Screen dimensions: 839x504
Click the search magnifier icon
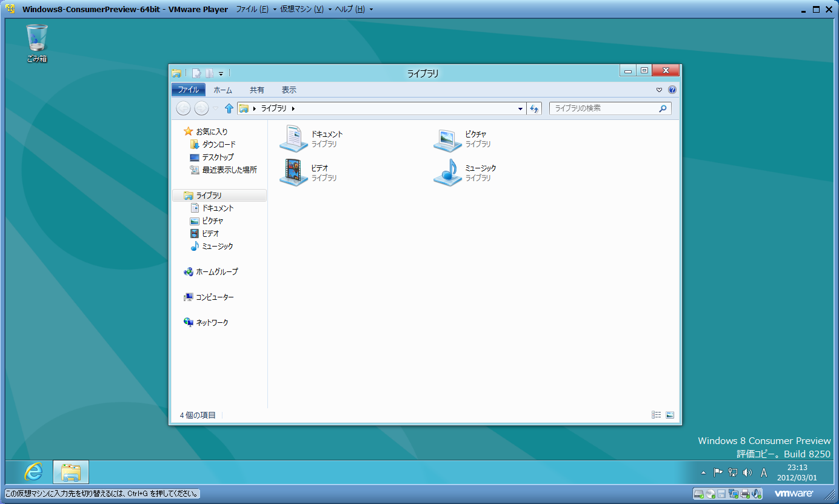tap(663, 108)
